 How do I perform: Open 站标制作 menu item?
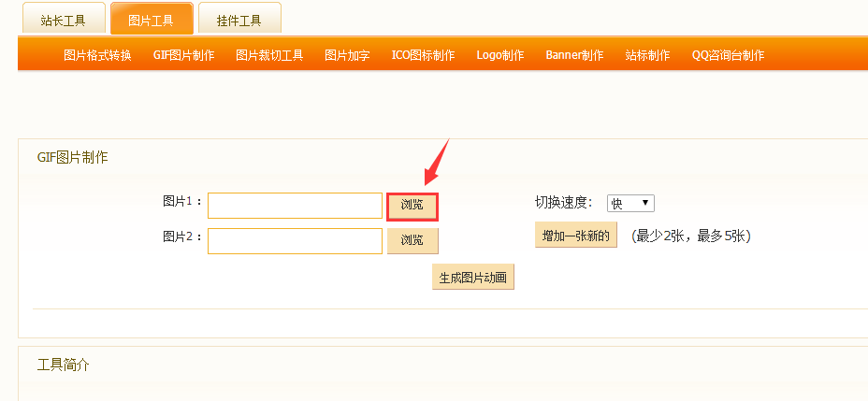coord(647,55)
